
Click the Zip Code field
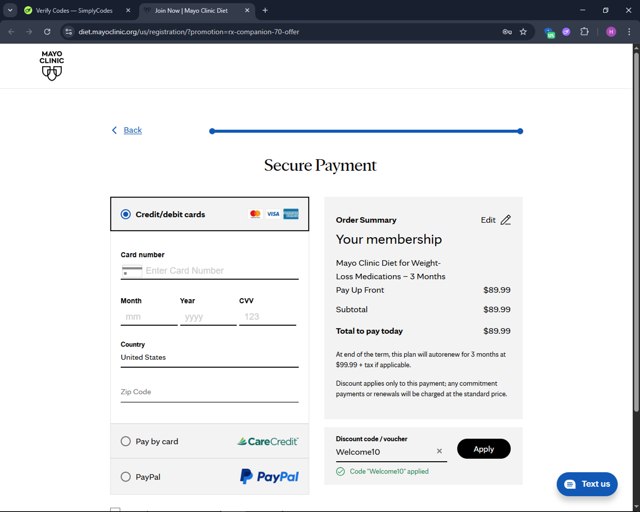(x=209, y=392)
